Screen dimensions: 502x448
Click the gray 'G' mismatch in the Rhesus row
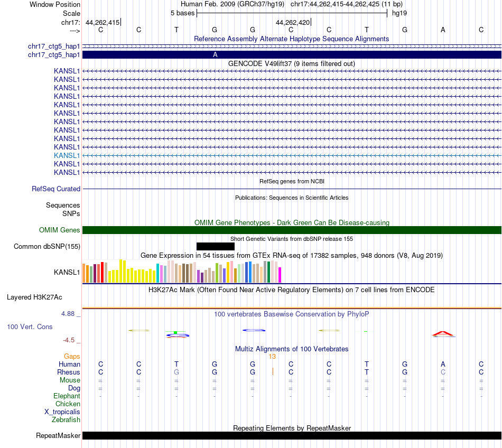(x=176, y=372)
